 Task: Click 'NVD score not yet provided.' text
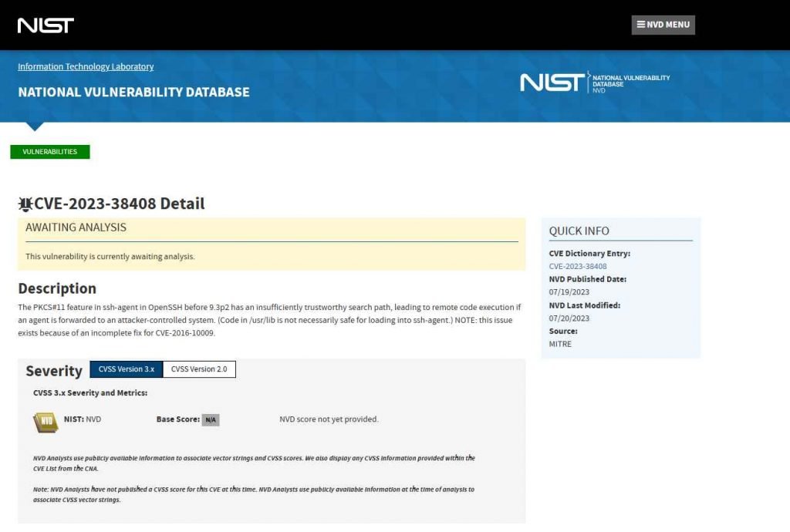coord(329,419)
